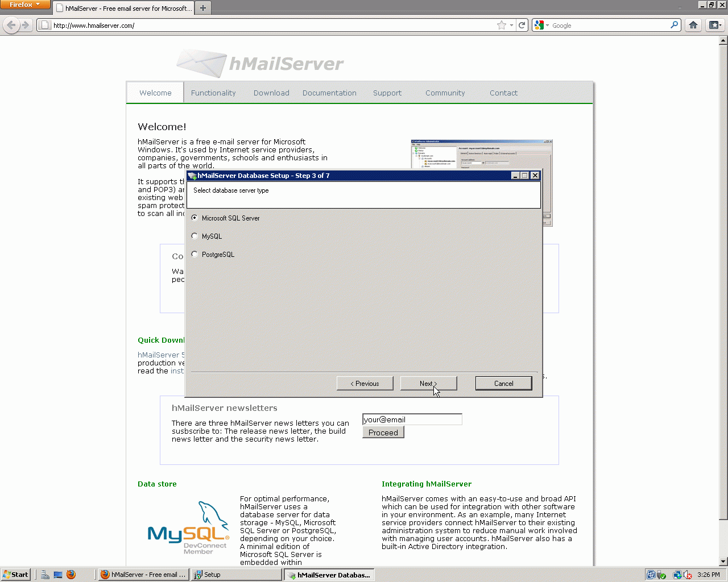Activate hMailServer Database Setup taskbar button
This screenshot has height=582, width=728.
tap(329, 575)
